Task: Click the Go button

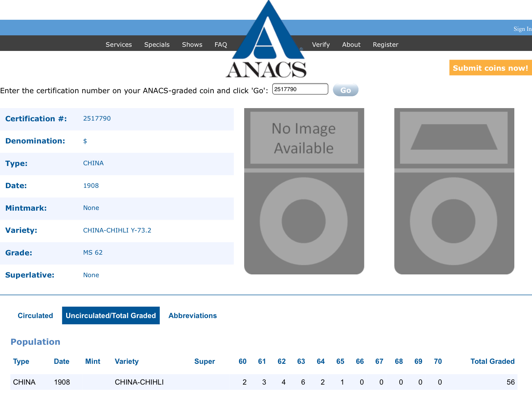Action: click(346, 90)
